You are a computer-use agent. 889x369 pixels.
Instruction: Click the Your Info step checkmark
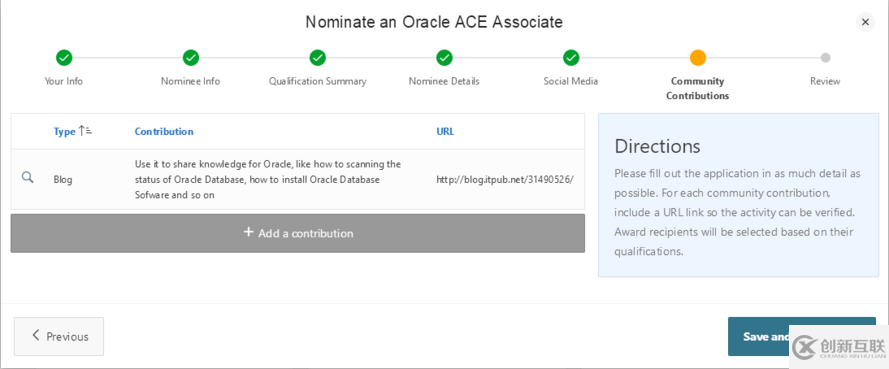64,57
